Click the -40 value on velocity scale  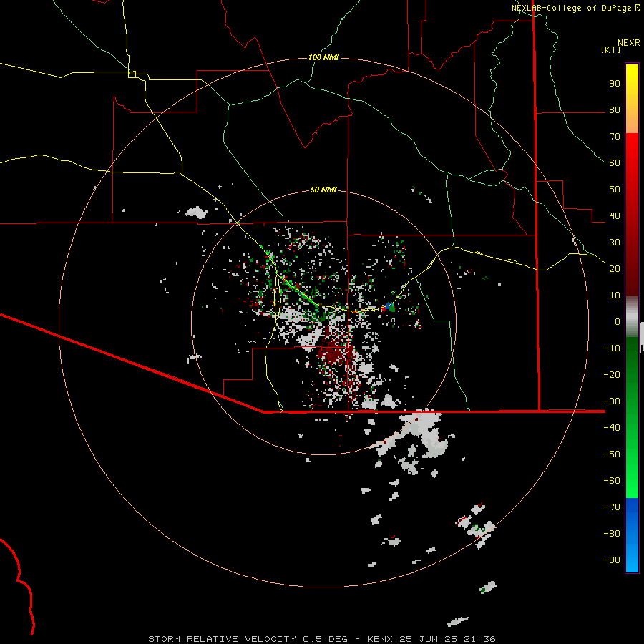pos(612,428)
